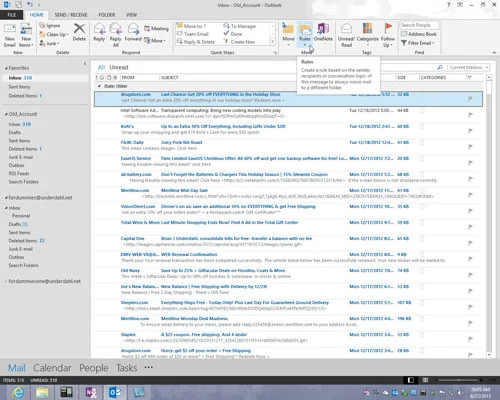Toggle flag on the Capital One message
The image size is (500, 400).
470,243
